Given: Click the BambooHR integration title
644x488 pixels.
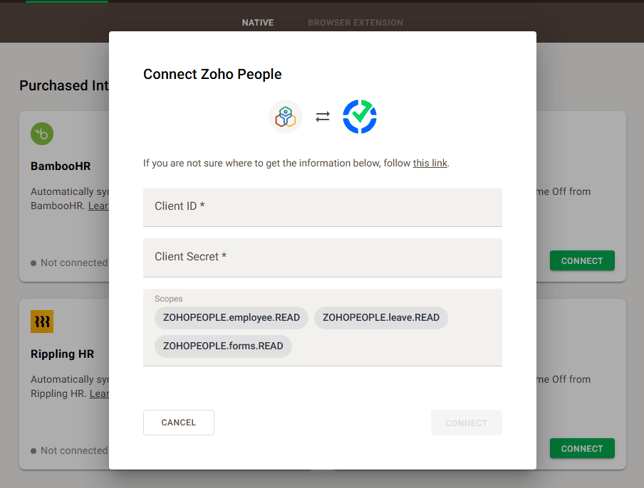Looking at the screenshot, I should [61, 167].
